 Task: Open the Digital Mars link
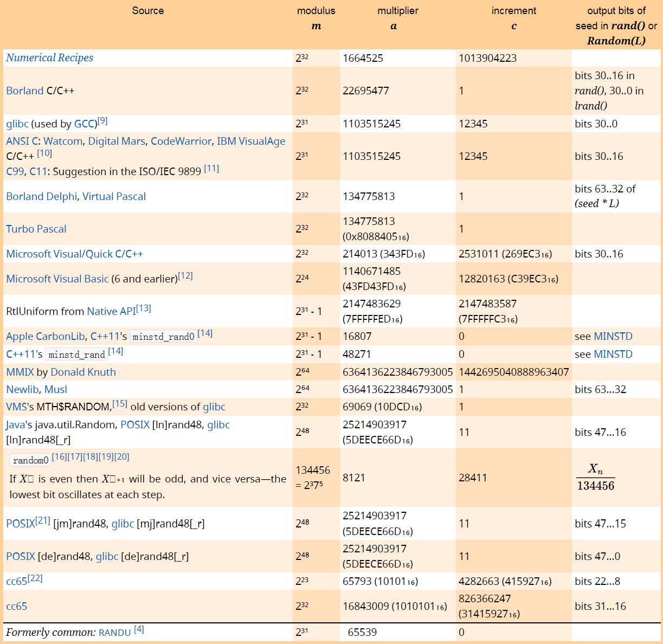(x=116, y=141)
